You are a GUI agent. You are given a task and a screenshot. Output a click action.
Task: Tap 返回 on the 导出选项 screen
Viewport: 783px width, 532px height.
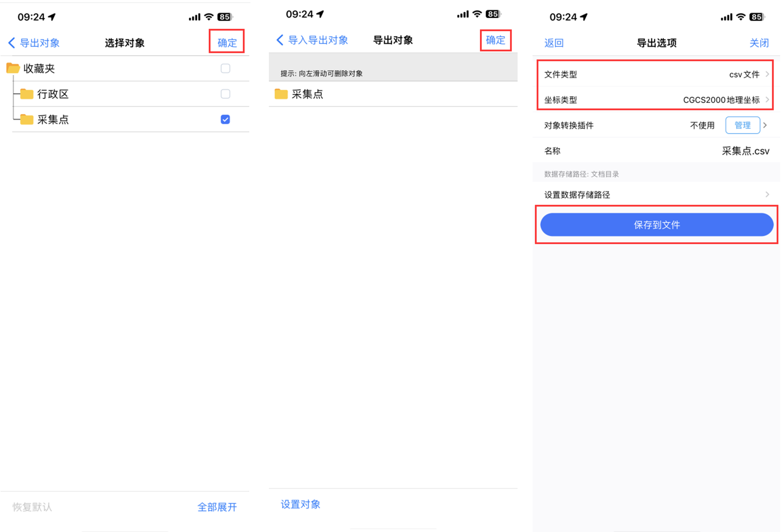point(553,43)
